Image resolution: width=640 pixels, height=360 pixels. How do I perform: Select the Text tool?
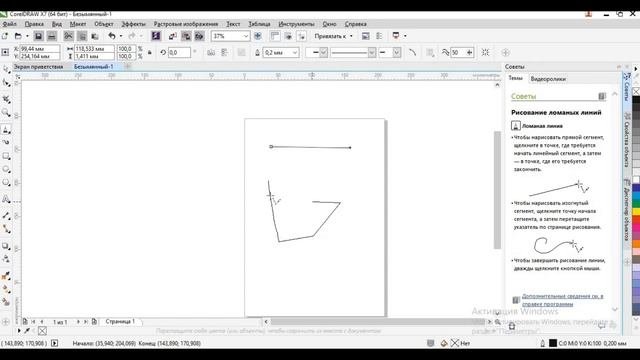pos(6,200)
